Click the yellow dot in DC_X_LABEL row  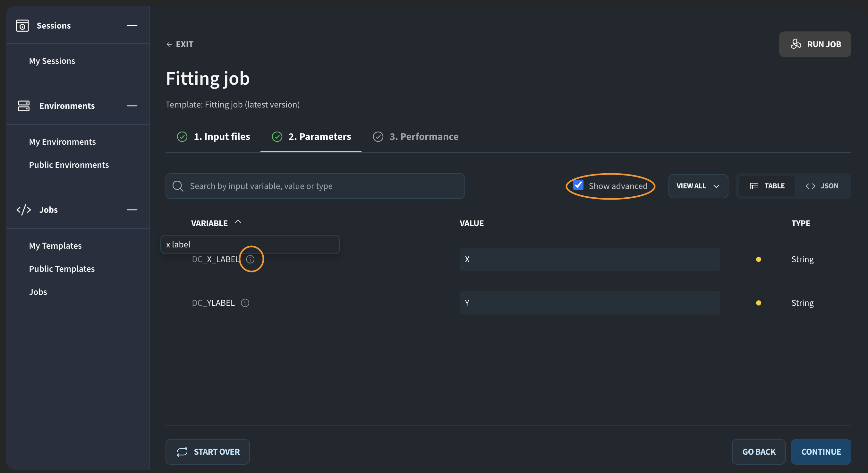click(758, 259)
